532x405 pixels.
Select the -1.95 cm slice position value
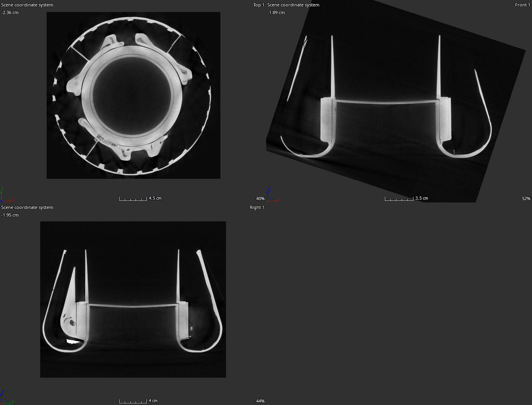(x=10, y=215)
